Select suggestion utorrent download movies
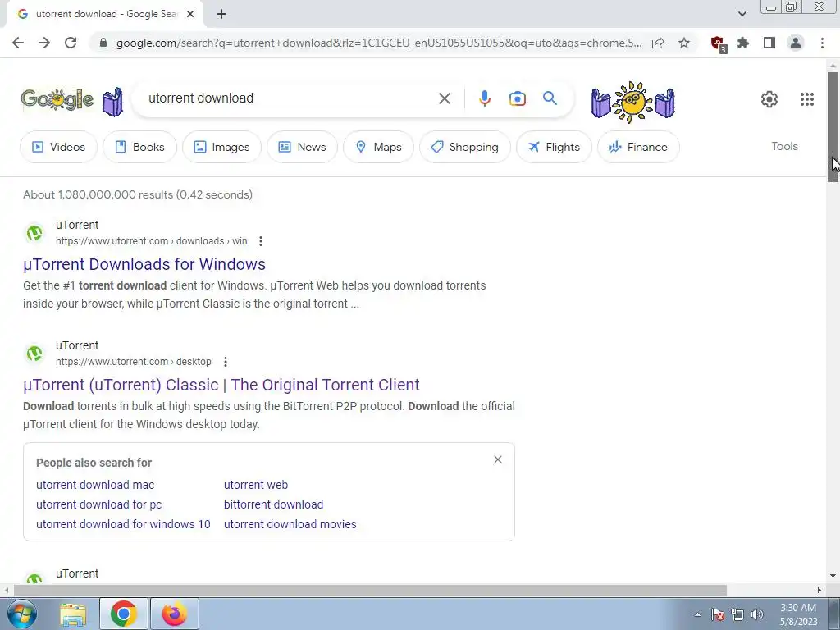 coord(290,524)
